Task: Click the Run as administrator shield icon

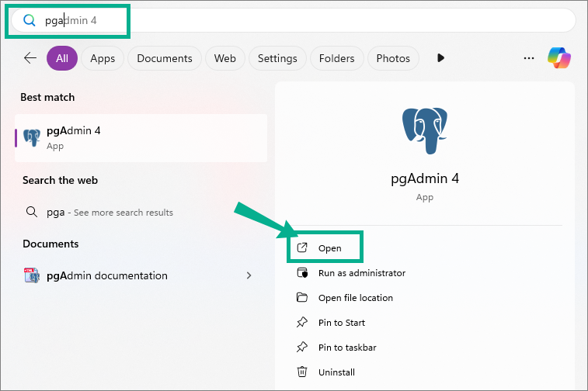Action: pos(302,272)
